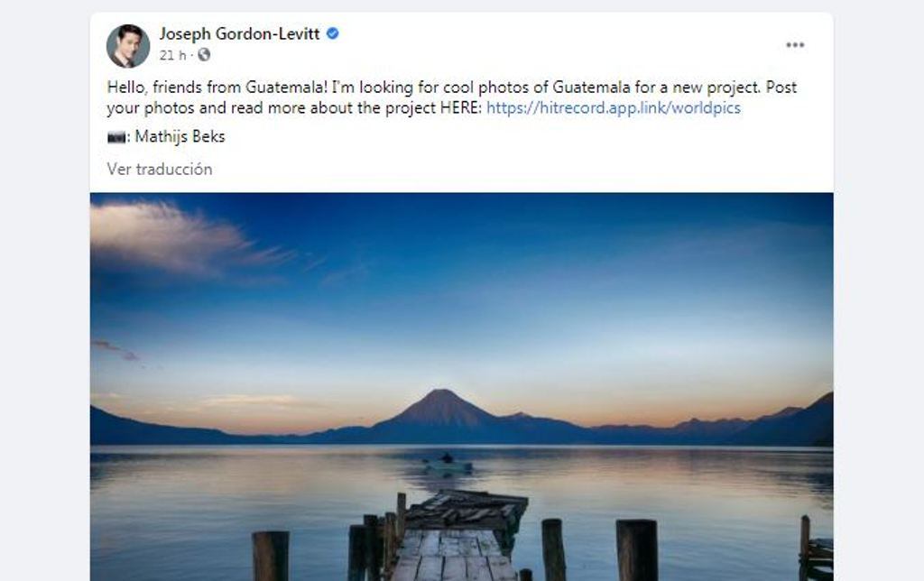
Task: Click the word "HERE" in the post
Action: [x=462, y=108]
